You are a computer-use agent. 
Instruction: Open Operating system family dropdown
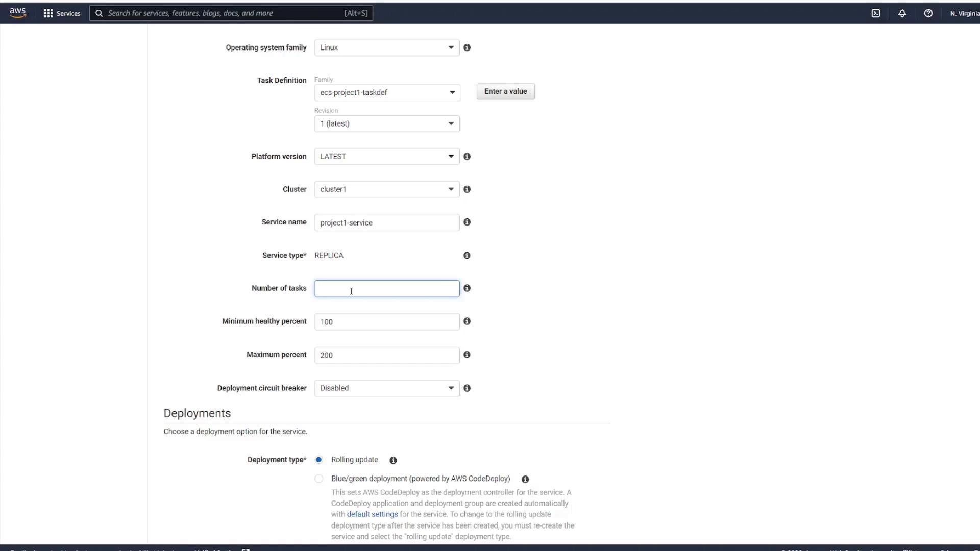point(387,47)
